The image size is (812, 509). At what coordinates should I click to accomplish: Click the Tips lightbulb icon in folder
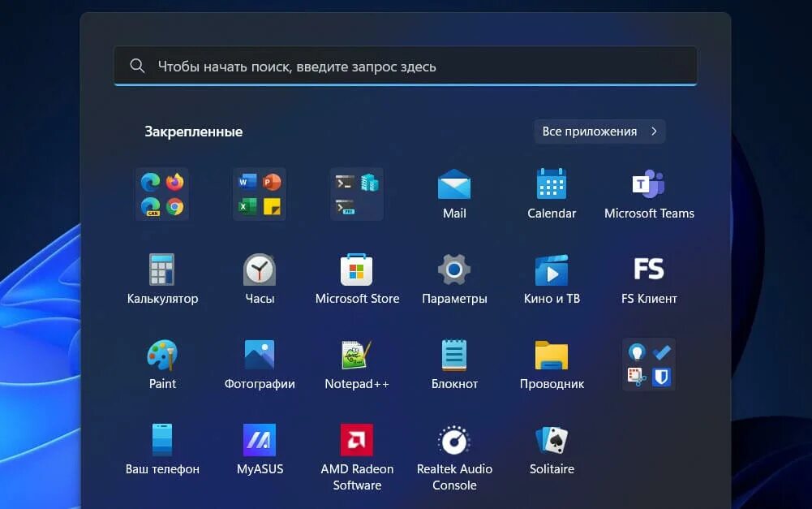point(637,352)
